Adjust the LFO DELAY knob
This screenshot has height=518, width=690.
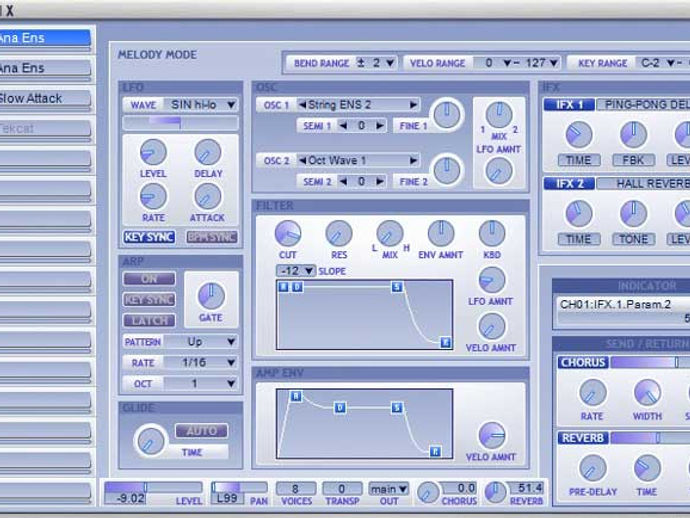(x=208, y=152)
